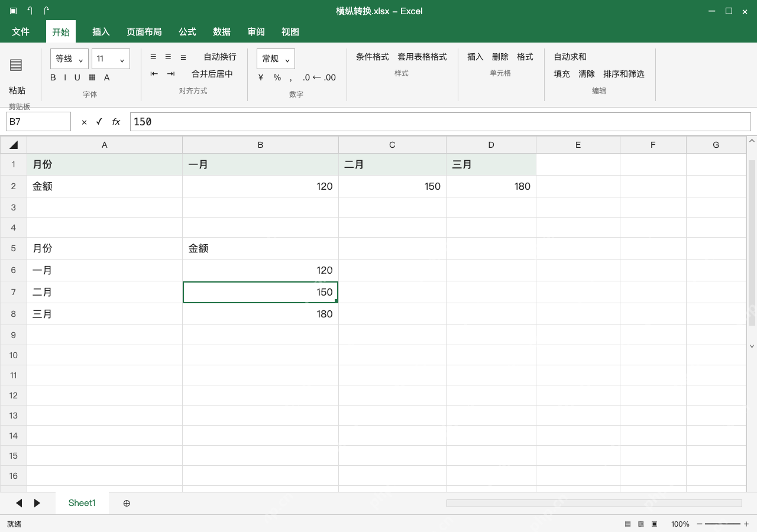Decrease the indent
Screen dimensions: 757x532
tap(154, 74)
